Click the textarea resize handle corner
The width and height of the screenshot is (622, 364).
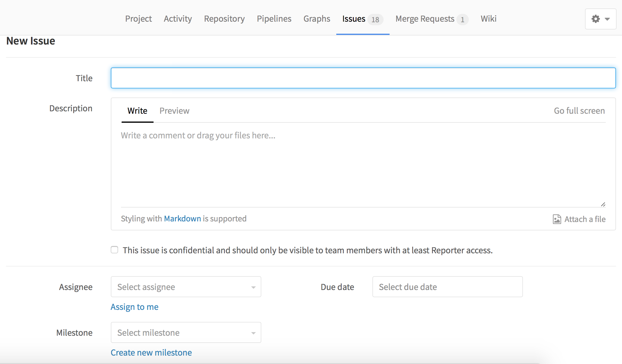[603, 205]
